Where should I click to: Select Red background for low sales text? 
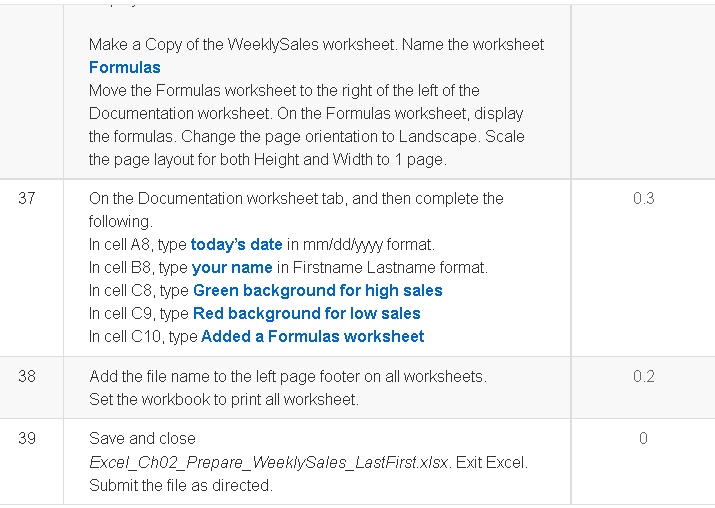(x=307, y=313)
